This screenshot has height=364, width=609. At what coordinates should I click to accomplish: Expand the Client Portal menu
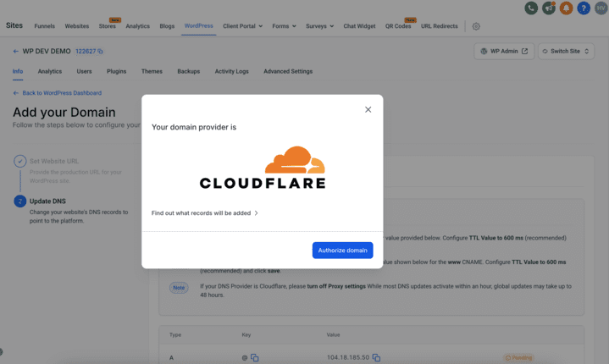pyautogui.click(x=243, y=26)
